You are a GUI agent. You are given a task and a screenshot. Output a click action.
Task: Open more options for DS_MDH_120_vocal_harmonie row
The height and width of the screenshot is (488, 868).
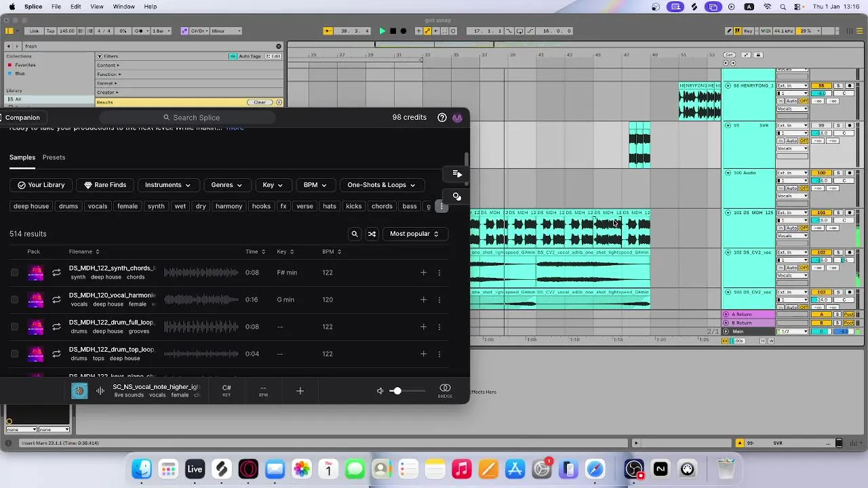pyautogui.click(x=439, y=300)
